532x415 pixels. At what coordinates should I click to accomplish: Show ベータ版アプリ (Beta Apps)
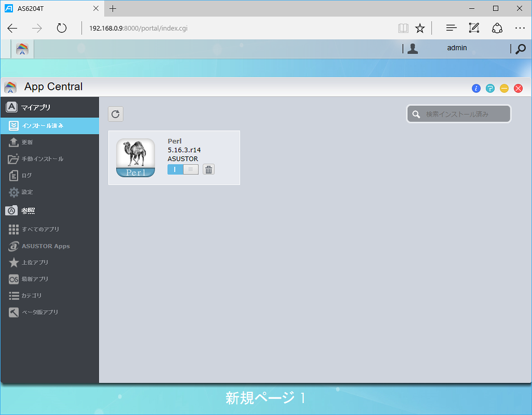(41, 312)
